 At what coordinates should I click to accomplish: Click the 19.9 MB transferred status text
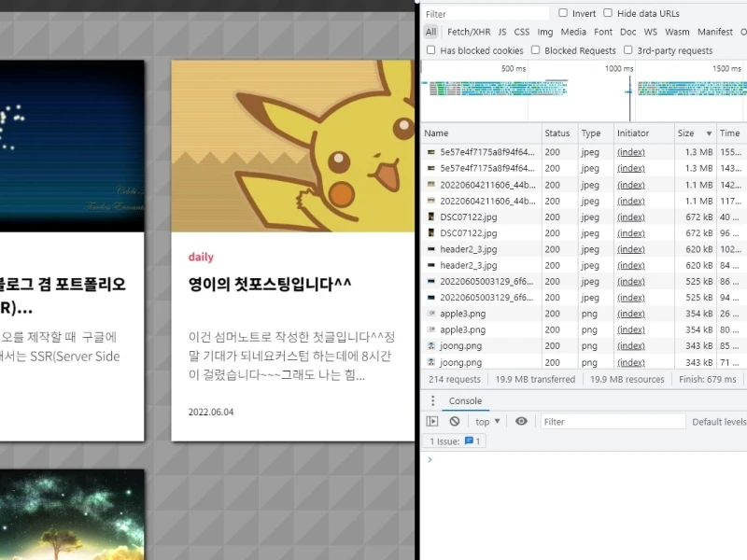(x=535, y=380)
